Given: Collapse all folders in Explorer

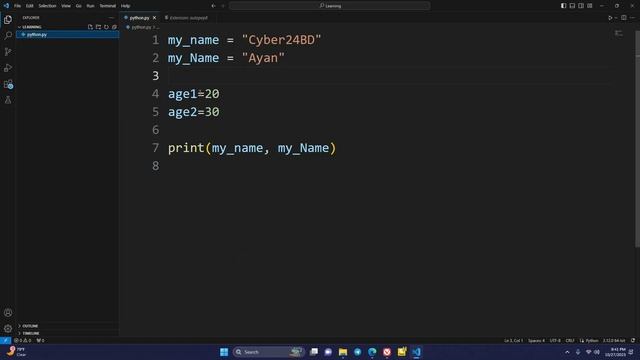Looking at the screenshot, I should [x=114, y=27].
